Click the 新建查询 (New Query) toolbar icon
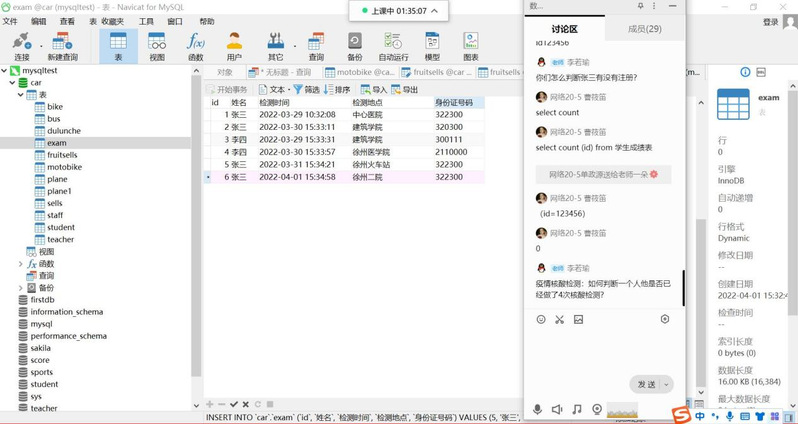This screenshot has height=424, width=798. 62,46
